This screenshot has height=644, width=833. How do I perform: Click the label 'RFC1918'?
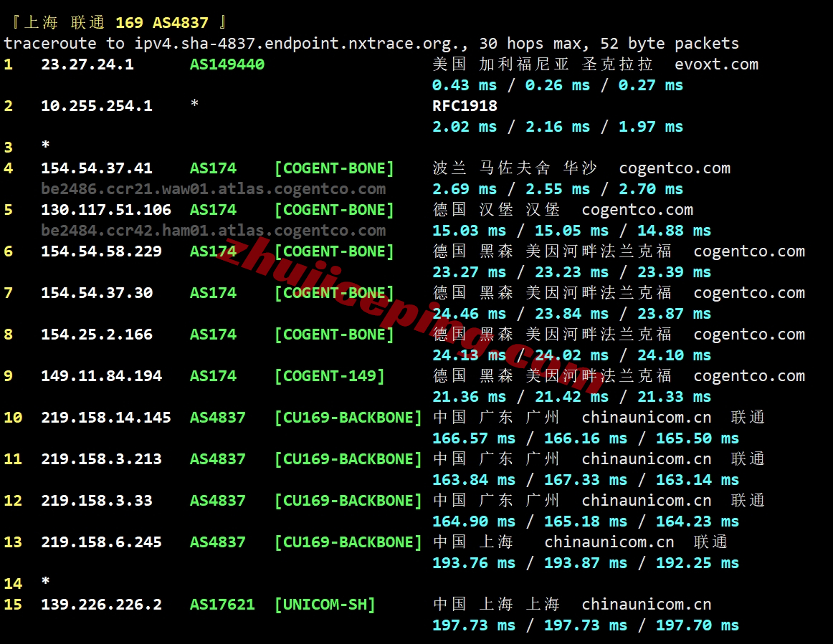pos(465,105)
